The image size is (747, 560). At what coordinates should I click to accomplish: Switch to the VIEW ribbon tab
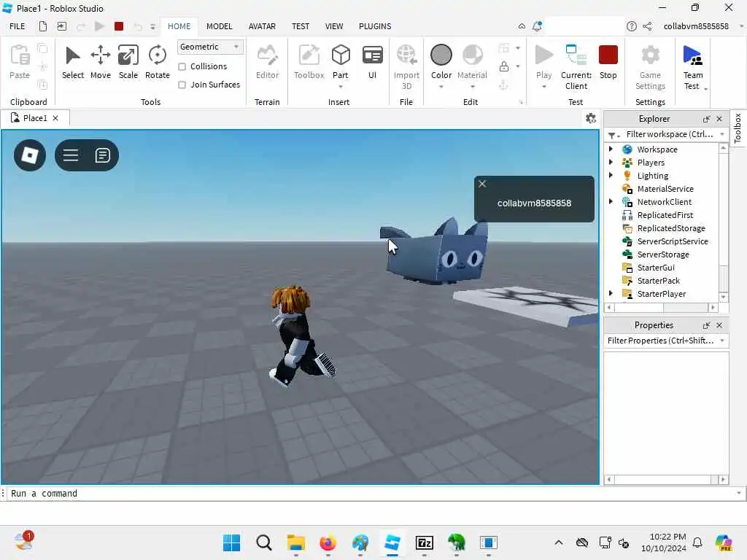point(334,26)
